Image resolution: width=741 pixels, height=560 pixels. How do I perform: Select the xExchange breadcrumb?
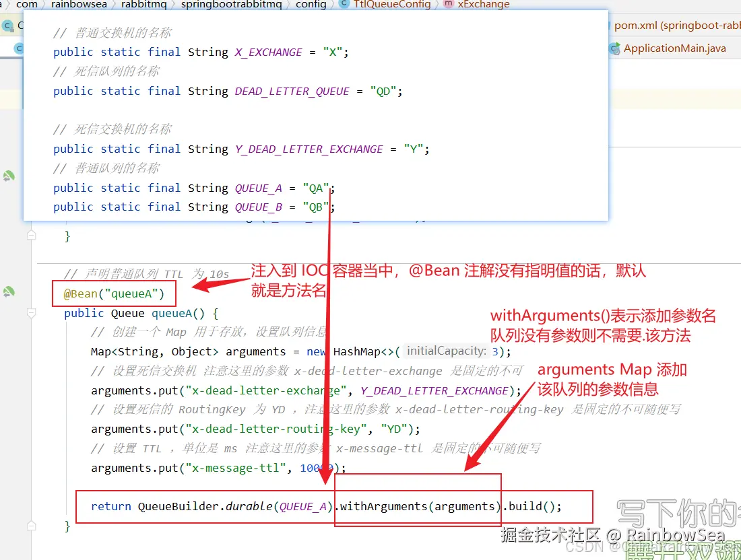click(x=484, y=4)
